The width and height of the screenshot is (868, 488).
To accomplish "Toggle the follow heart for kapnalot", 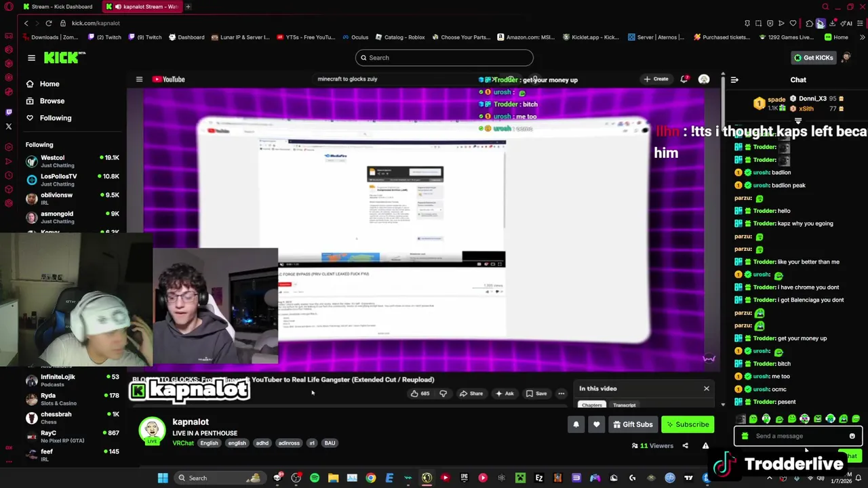I will (x=596, y=424).
